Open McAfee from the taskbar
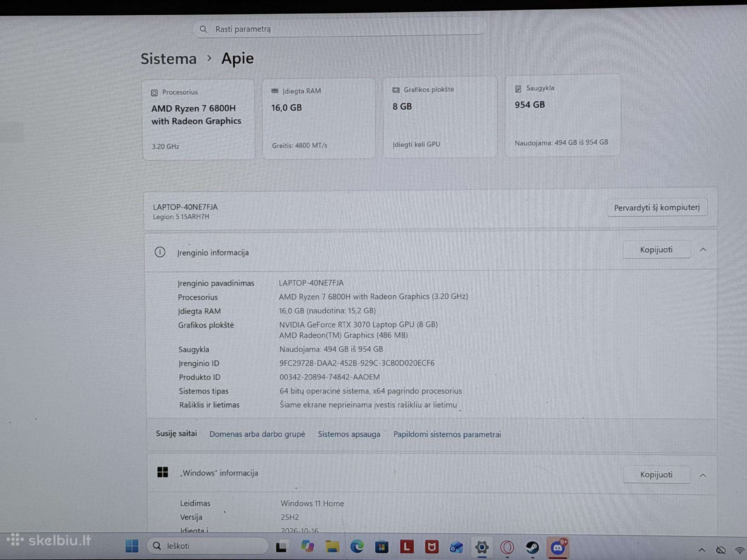This screenshot has height=560, width=747. [431, 547]
